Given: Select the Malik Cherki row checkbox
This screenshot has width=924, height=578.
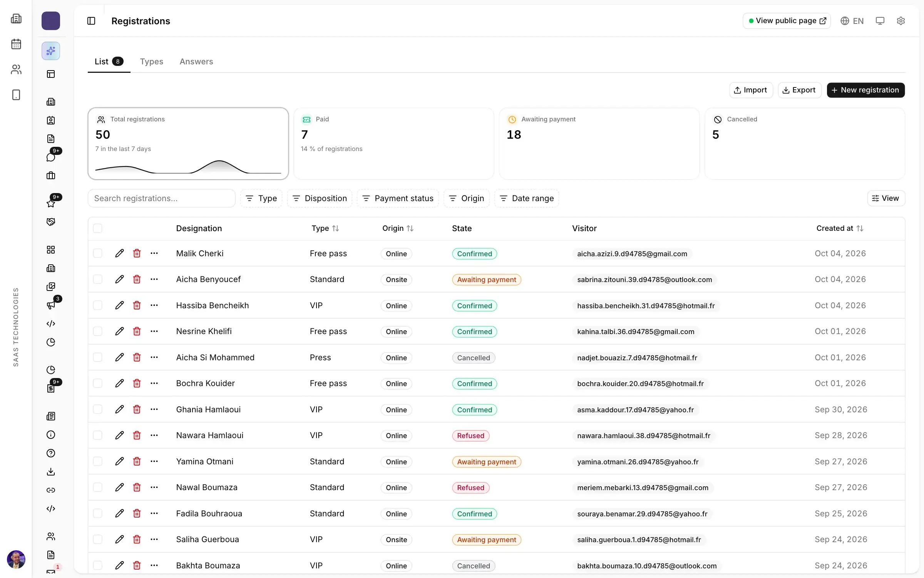Looking at the screenshot, I should 98,253.
